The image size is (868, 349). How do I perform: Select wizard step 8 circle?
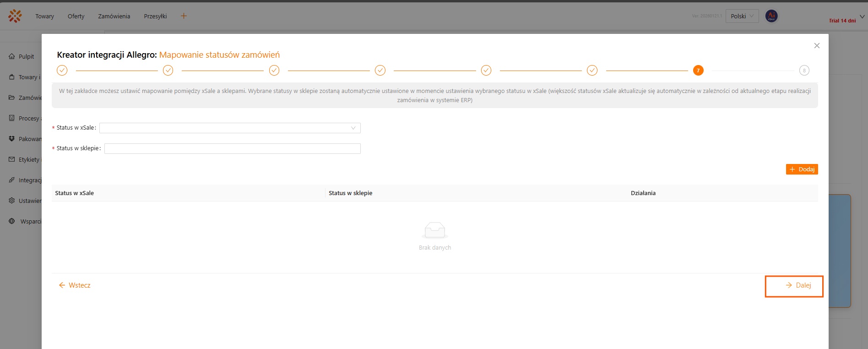pos(804,71)
